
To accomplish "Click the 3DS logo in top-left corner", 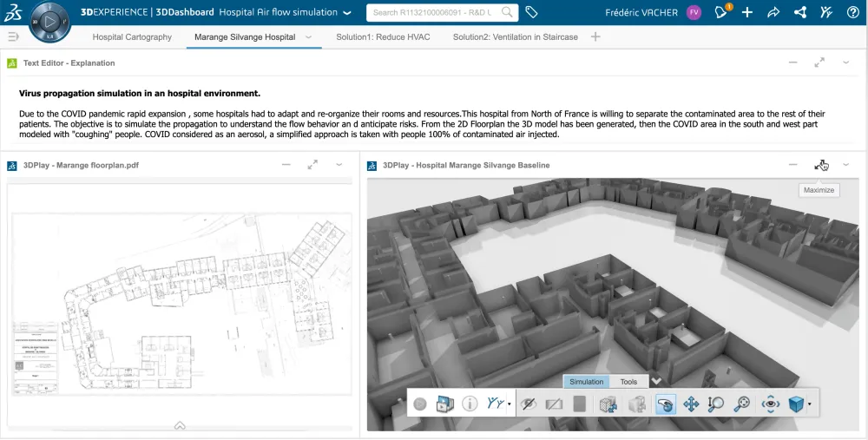I will [x=13, y=13].
